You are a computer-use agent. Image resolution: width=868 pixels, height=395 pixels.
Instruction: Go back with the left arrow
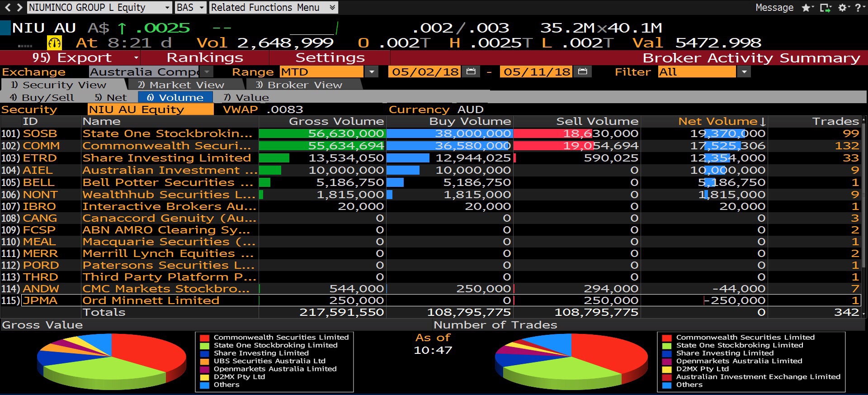[x=7, y=7]
